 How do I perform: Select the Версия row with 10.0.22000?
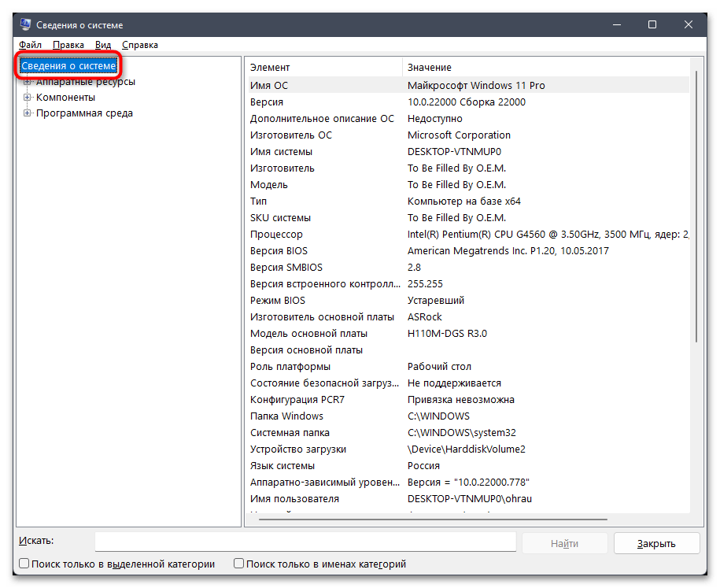(467, 102)
